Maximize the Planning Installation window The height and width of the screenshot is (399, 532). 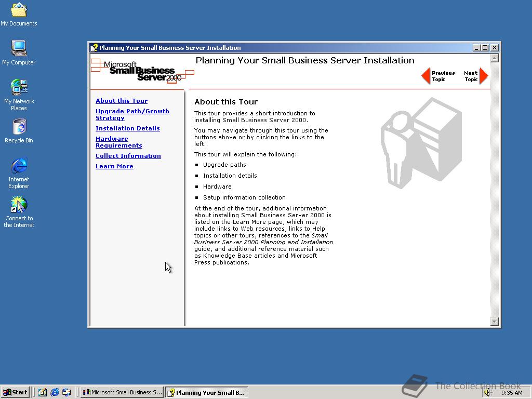485,48
